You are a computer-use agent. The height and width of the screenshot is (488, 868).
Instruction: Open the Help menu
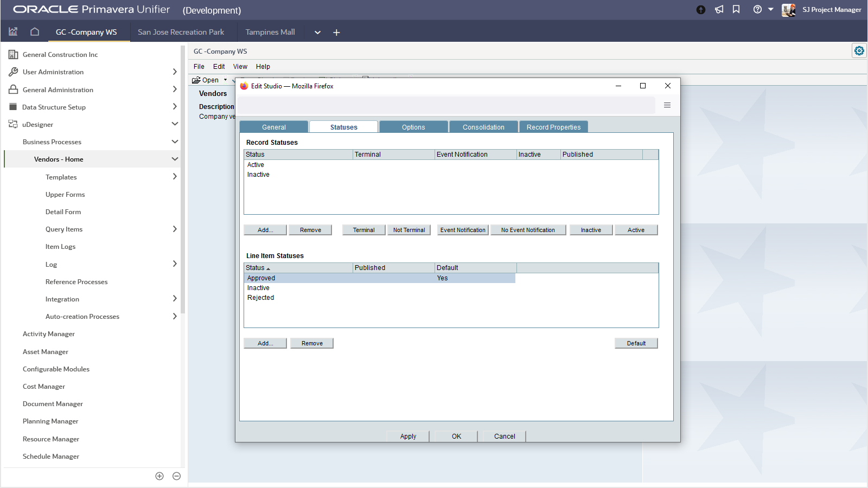(263, 67)
